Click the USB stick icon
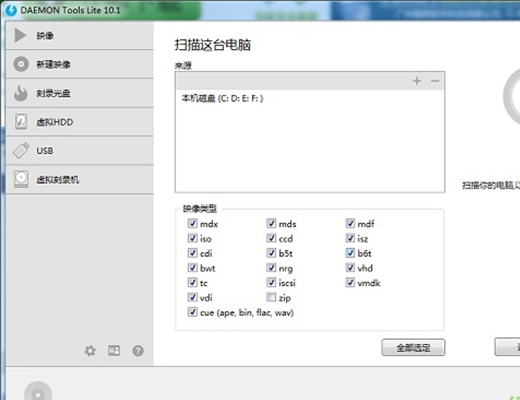520x400 pixels. click(x=21, y=151)
